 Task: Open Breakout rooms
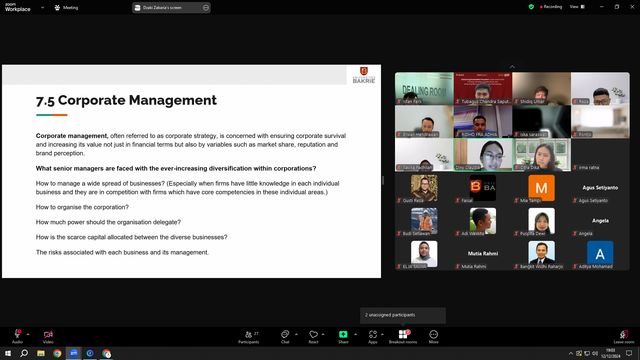click(x=403, y=337)
